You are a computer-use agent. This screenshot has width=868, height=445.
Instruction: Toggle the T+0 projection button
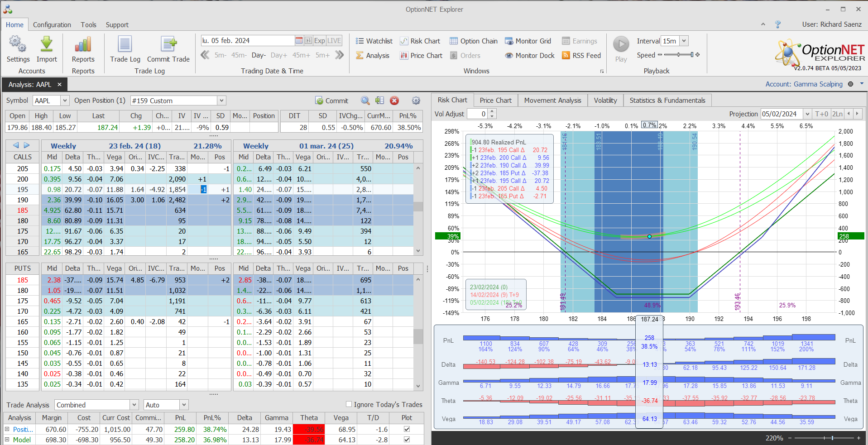821,114
